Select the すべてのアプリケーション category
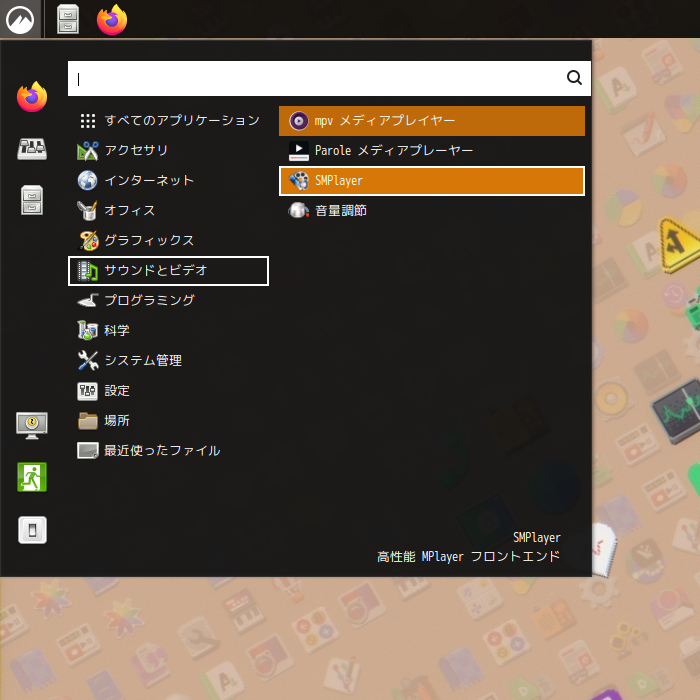The width and height of the screenshot is (700, 700). pyautogui.click(x=168, y=121)
